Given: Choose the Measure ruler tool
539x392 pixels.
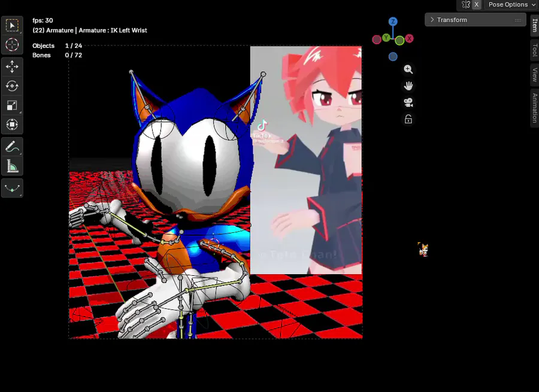Looking at the screenshot, I should click(x=12, y=166).
